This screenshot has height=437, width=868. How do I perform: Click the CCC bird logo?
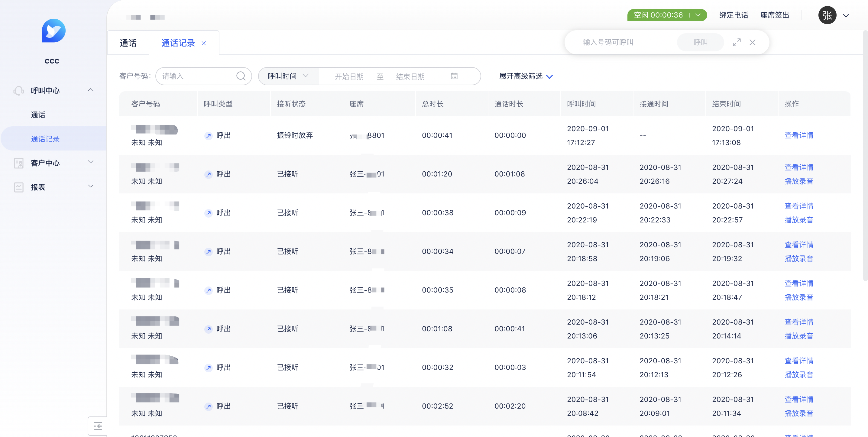(53, 31)
